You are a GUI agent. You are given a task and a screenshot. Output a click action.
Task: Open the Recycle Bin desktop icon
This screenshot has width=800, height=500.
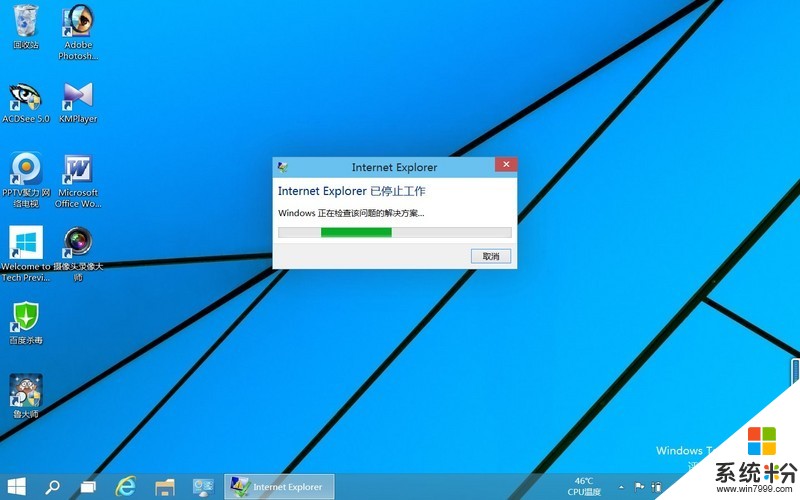click(26, 27)
